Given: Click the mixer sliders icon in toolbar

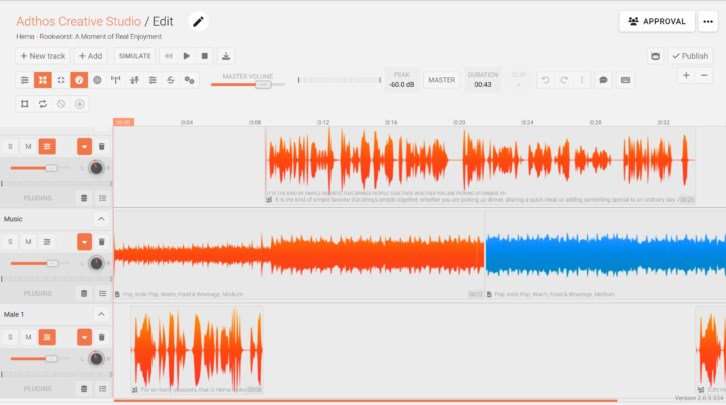Looking at the screenshot, I should coord(25,80).
